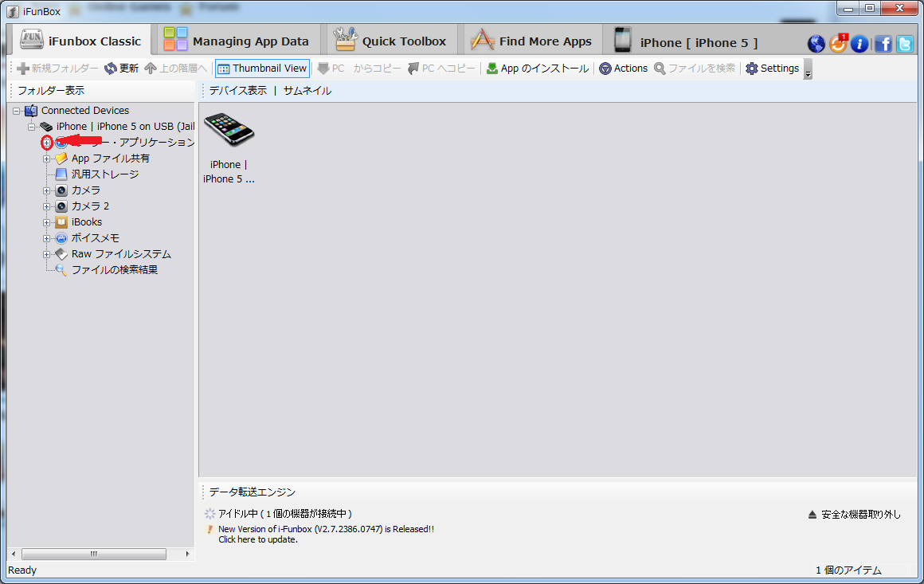Image resolution: width=924 pixels, height=584 pixels.
Task: Click データ転送エンジン panel header
Action: [x=253, y=492]
